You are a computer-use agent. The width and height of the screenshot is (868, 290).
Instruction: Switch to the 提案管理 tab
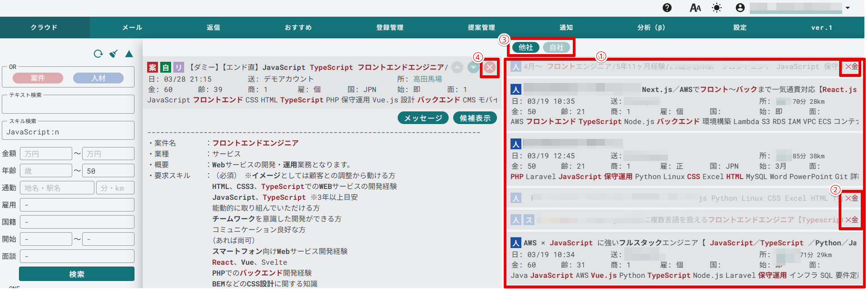[481, 28]
